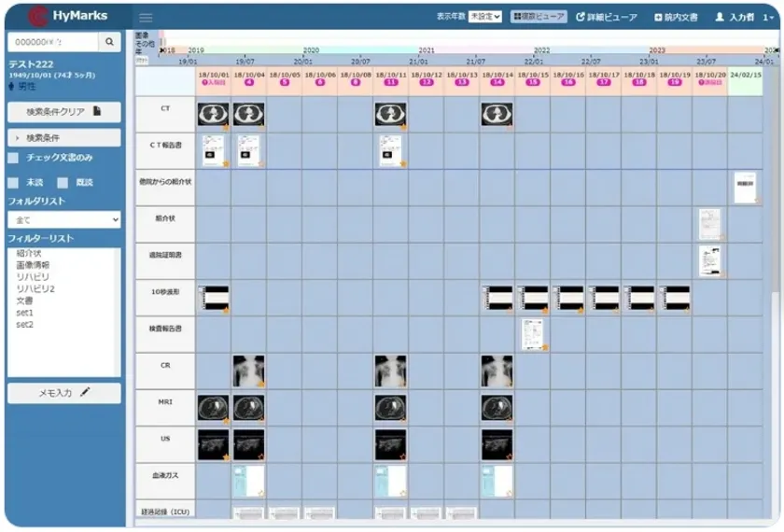Open the CT報告書 document for 18/10/04

pyautogui.click(x=246, y=150)
